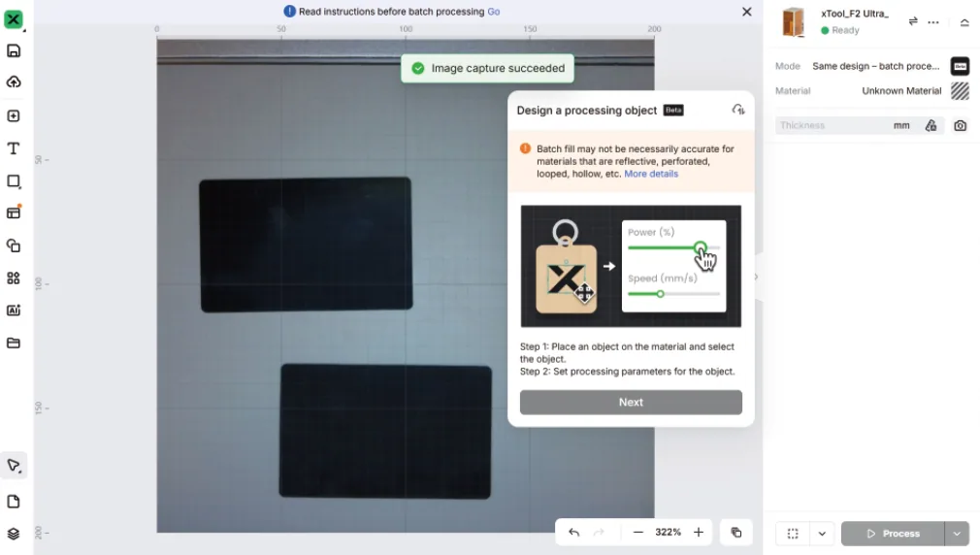The height and width of the screenshot is (555, 980).
Task: Close the batch instructions banner
Action: click(x=746, y=12)
